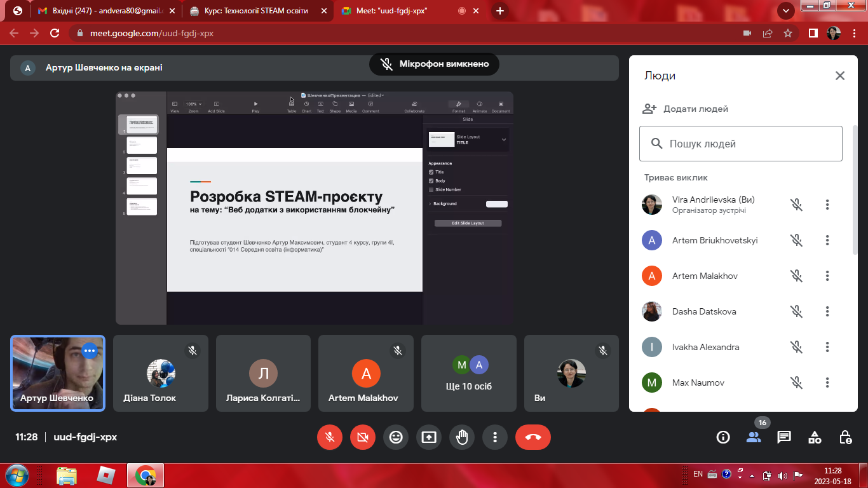Screen dimensions: 868x488
Task: Click the Триває виклик section heading
Action: (676, 178)
